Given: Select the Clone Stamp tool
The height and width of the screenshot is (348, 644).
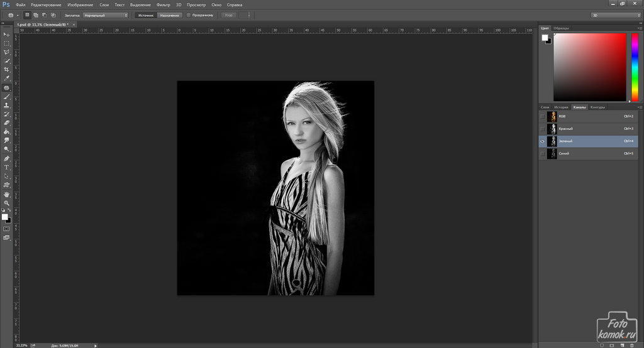Looking at the screenshot, I should pos(6,106).
